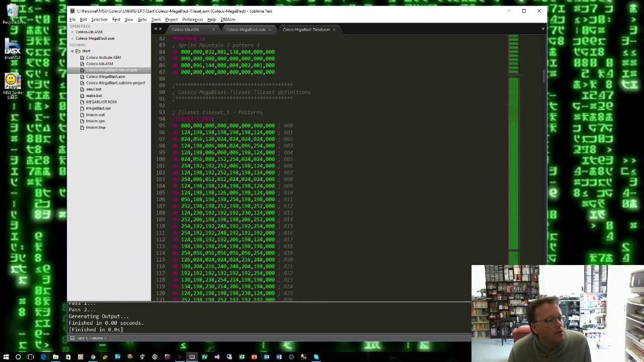The width and height of the screenshot is (644, 362).
Task: Close the Coleco-MegaBlast-Tileset.asm tab
Action: (334, 30)
